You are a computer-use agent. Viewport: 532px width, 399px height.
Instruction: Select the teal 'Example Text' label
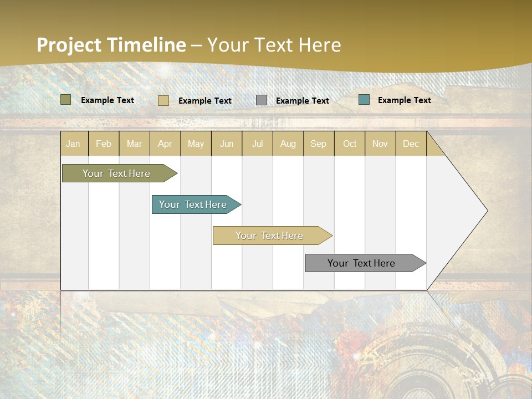click(x=404, y=100)
